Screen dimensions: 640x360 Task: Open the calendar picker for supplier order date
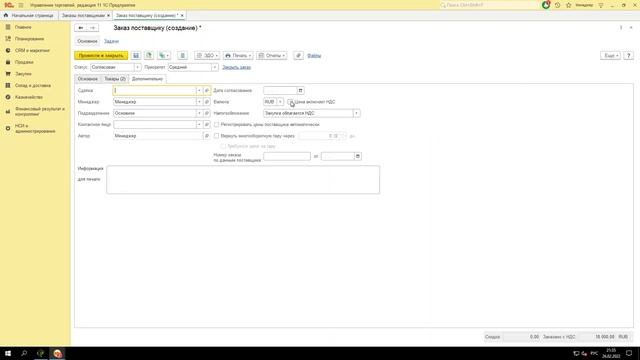(x=358, y=156)
